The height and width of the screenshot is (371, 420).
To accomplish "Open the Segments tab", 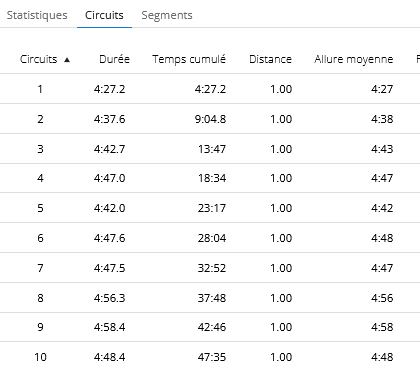I will [x=167, y=15].
